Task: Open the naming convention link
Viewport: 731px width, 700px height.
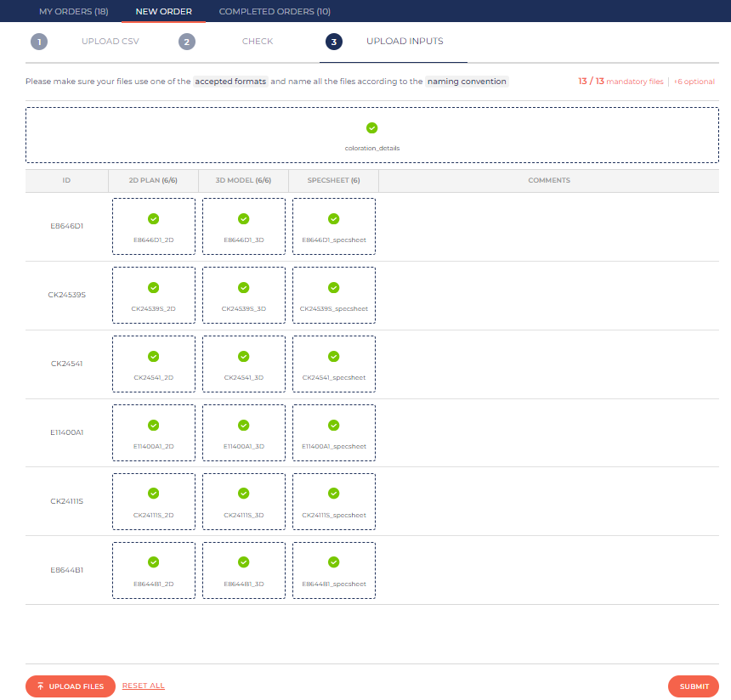Action: [467, 82]
